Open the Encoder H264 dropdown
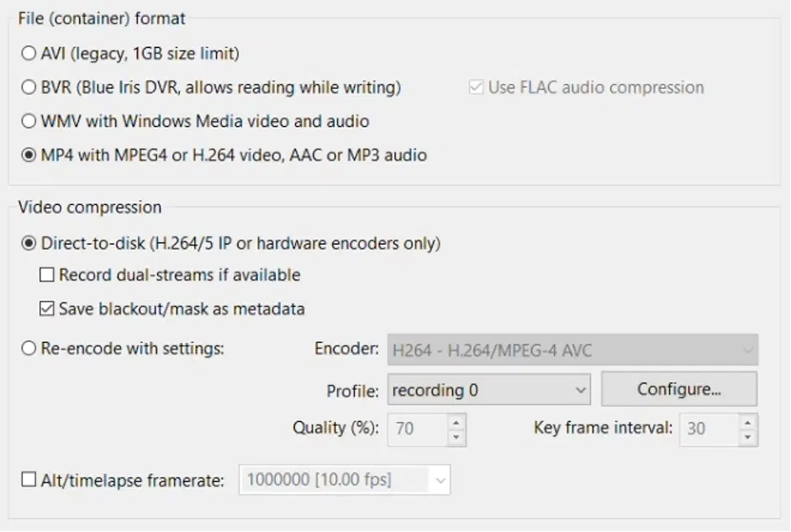 point(572,350)
